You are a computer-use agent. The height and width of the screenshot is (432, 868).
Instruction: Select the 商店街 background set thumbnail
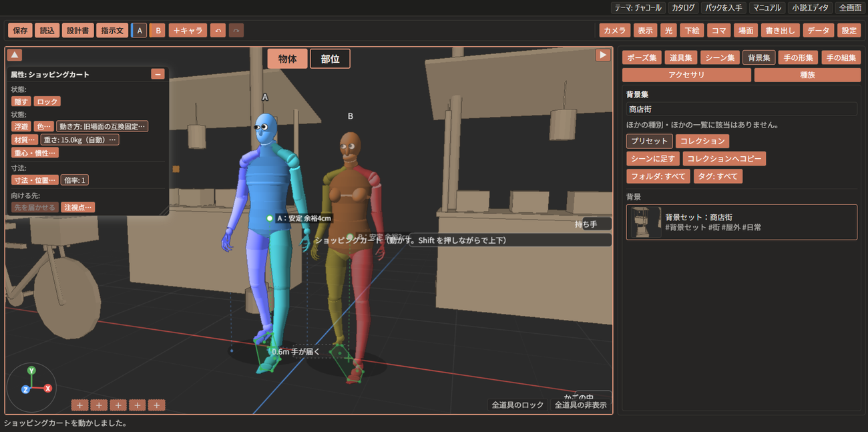pos(646,222)
